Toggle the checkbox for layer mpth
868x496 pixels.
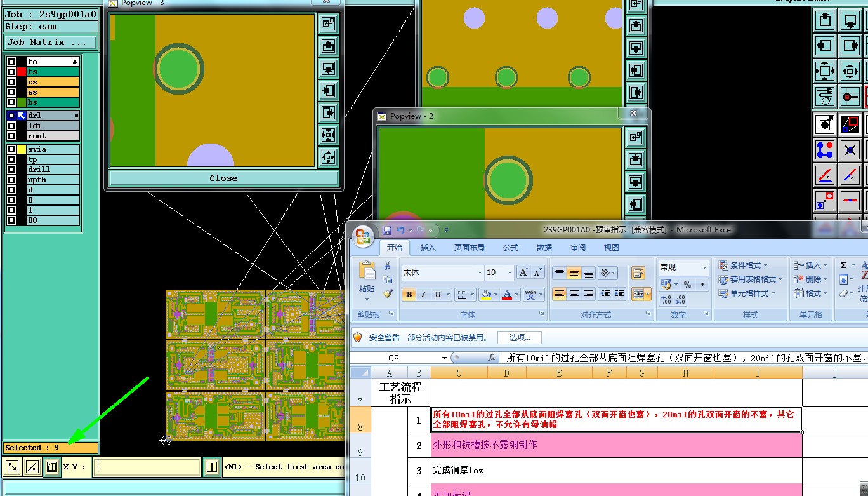coord(11,180)
